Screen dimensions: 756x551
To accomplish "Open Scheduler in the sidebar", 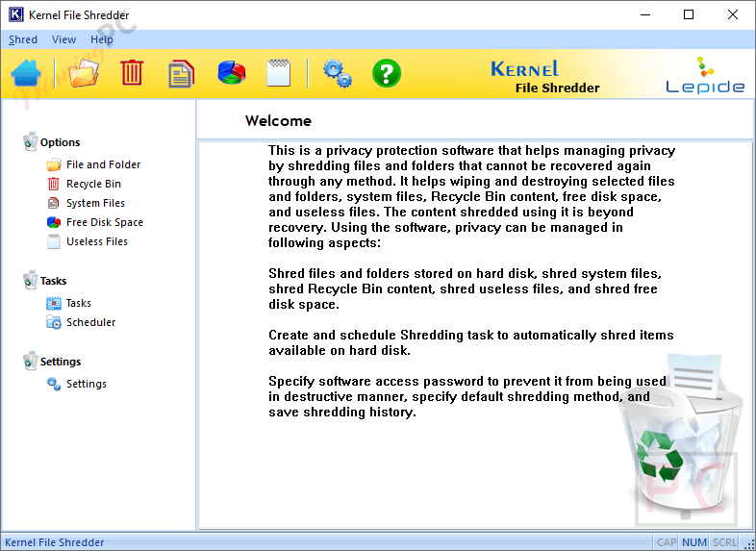I will [90, 322].
